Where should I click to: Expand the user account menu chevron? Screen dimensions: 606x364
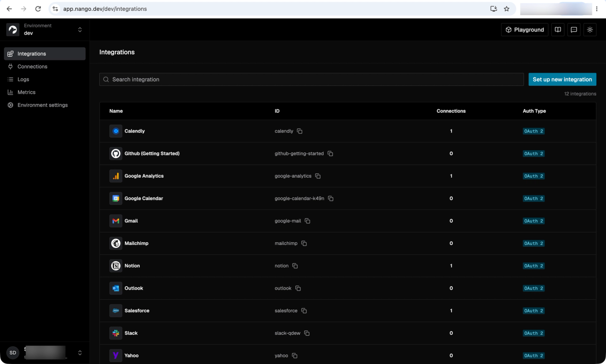[80, 353]
